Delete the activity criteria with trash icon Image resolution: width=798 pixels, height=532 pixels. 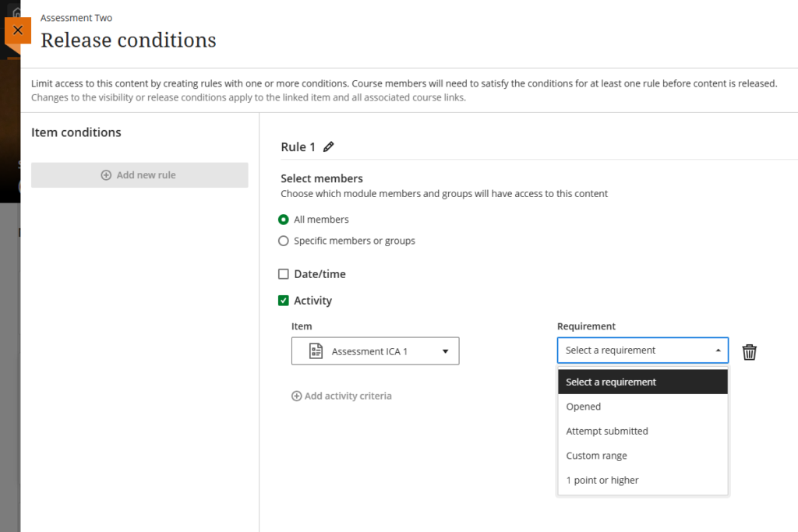coord(749,352)
